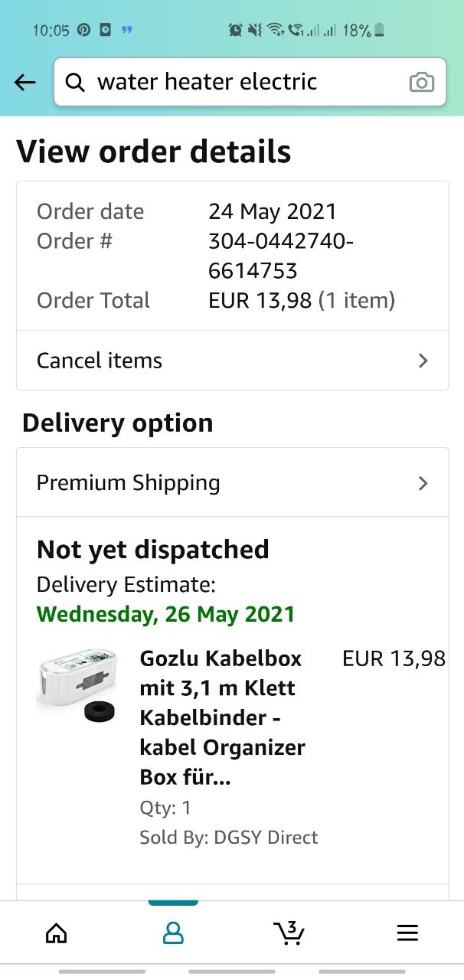Open Gozlu Kabelbox product title link

click(x=222, y=717)
